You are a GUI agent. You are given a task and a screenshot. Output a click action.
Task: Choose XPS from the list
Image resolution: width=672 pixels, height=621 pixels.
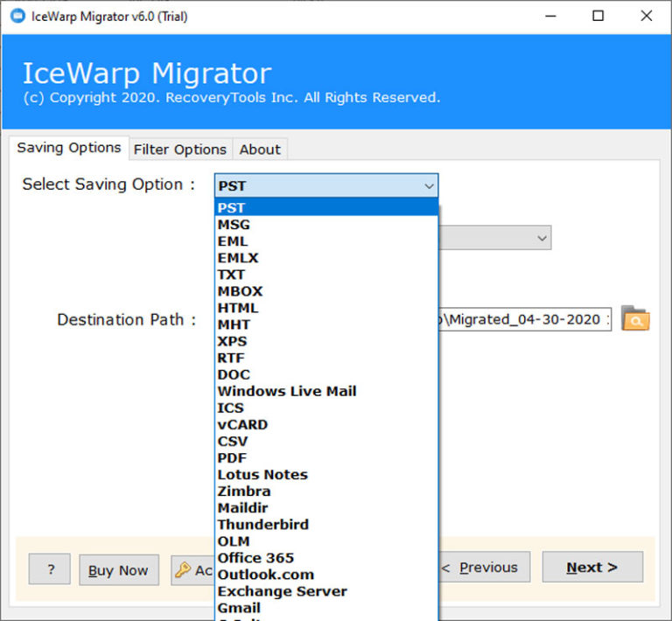tap(326, 341)
